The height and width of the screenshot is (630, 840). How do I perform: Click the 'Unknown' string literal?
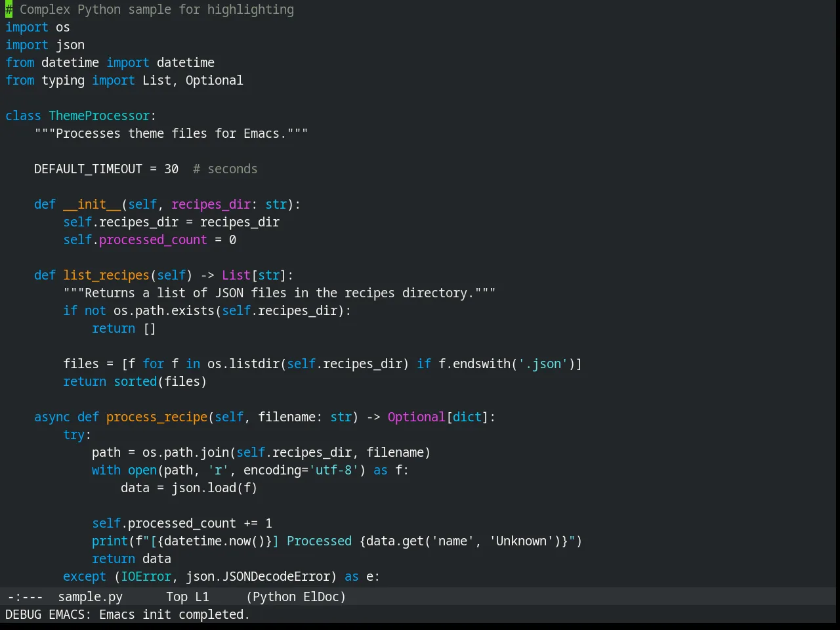pyautogui.click(x=522, y=541)
